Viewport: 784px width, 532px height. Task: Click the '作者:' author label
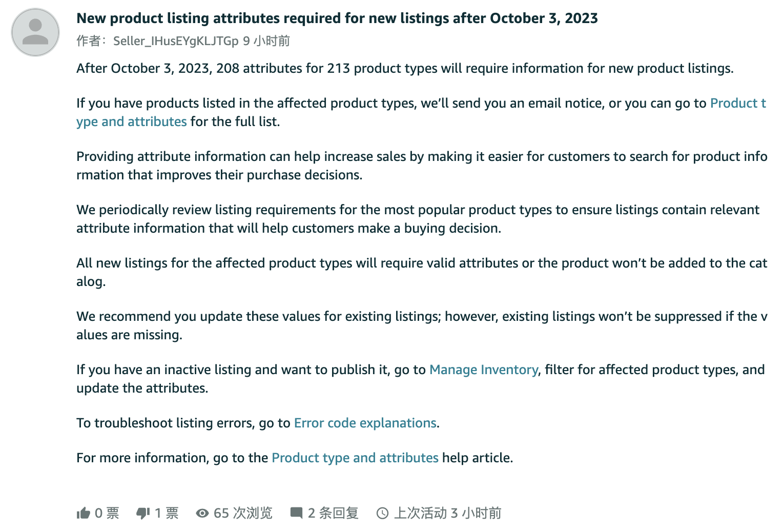click(91, 41)
